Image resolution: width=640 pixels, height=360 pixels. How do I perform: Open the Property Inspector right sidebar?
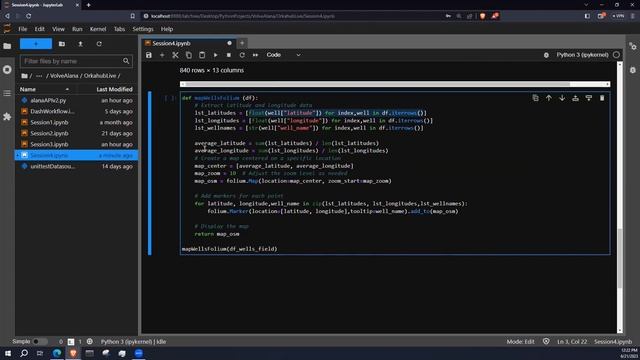(x=633, y=47)
